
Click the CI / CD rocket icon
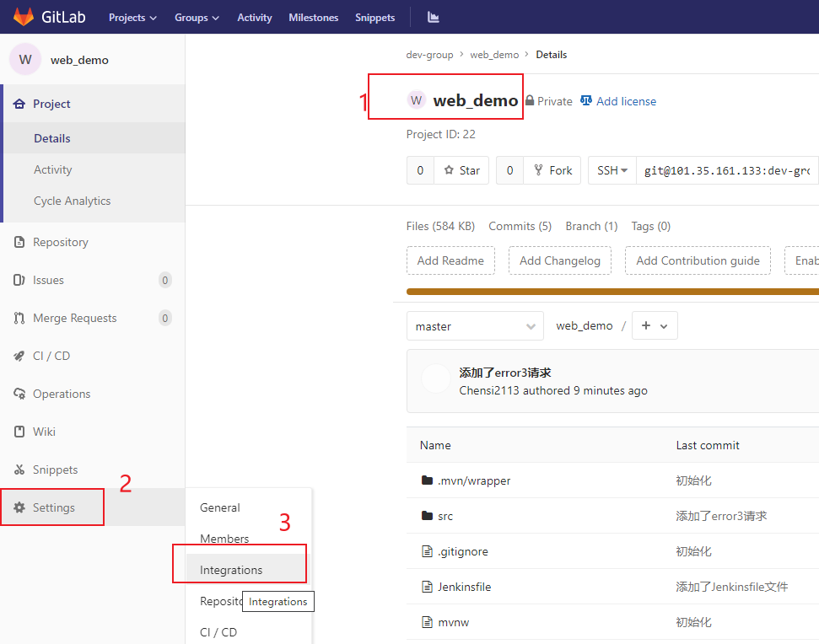point(19,356)
